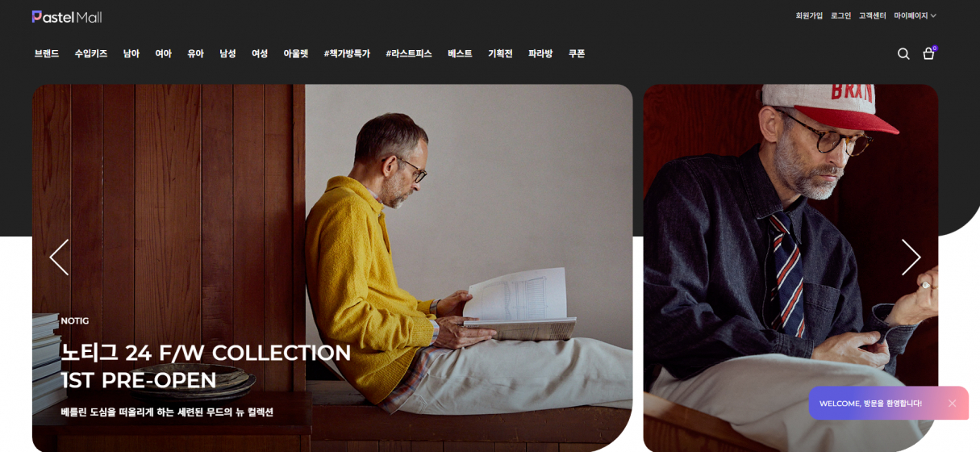The height and width of the screenshot is (452, 980).
Task: Select the #책가방특가 menu item
Action: click(x=347, y=53)
